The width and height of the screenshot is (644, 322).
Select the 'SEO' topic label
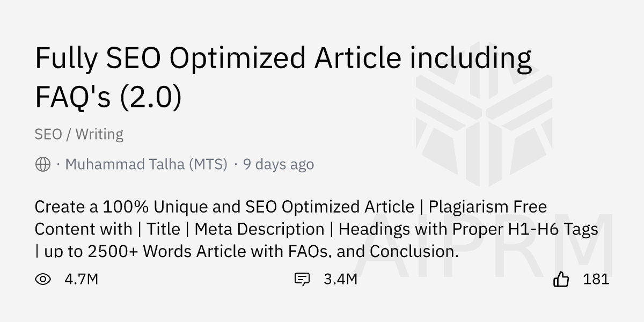(48, 134)
